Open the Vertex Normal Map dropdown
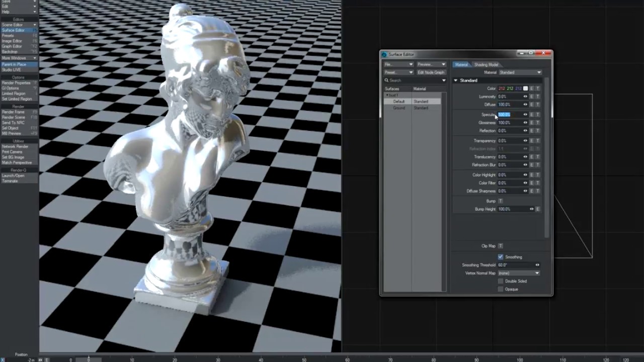Image resolution: width=644 pixels, height=362 pixels. (518, 273)
